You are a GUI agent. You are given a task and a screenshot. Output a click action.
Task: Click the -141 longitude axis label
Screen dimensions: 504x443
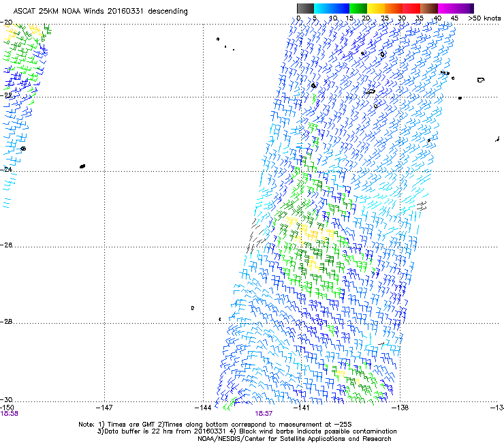(302, 408)
